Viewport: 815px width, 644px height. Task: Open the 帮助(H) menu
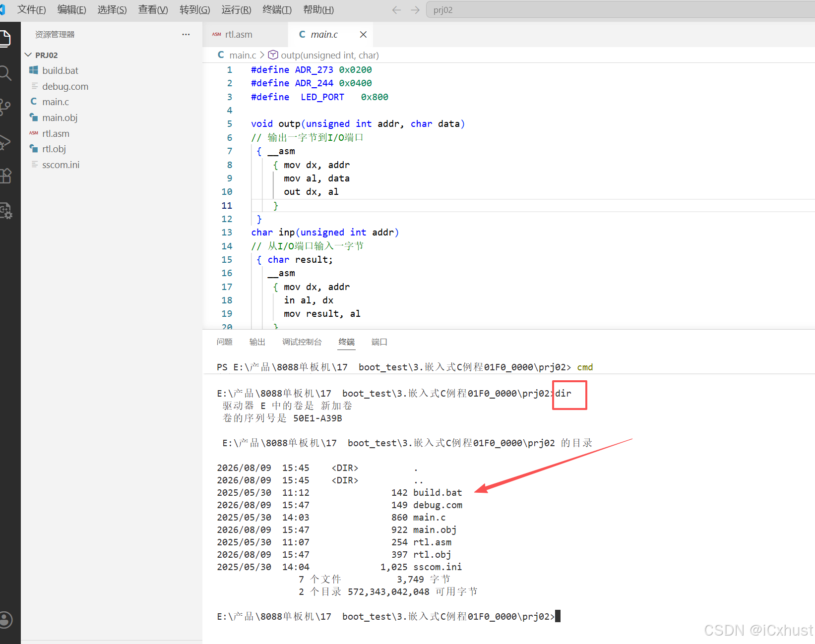(318, 10)
